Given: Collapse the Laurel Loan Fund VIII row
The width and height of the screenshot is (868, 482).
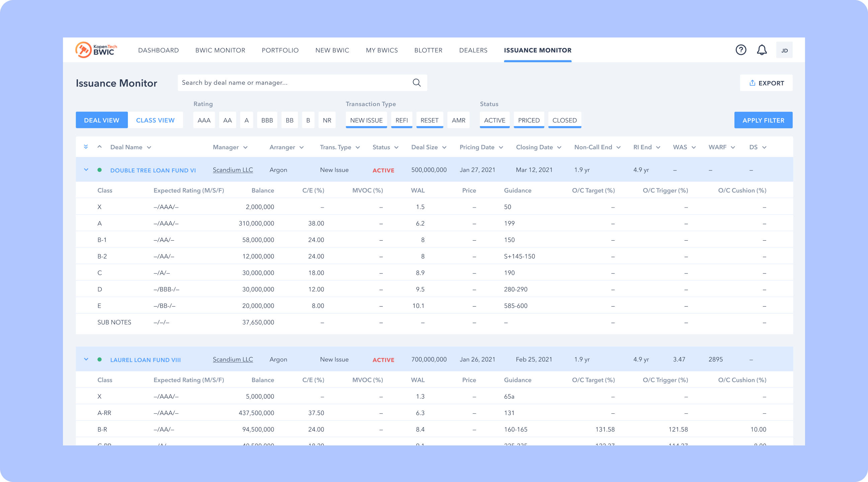Looking at the screenshot, I should point(86,359).
